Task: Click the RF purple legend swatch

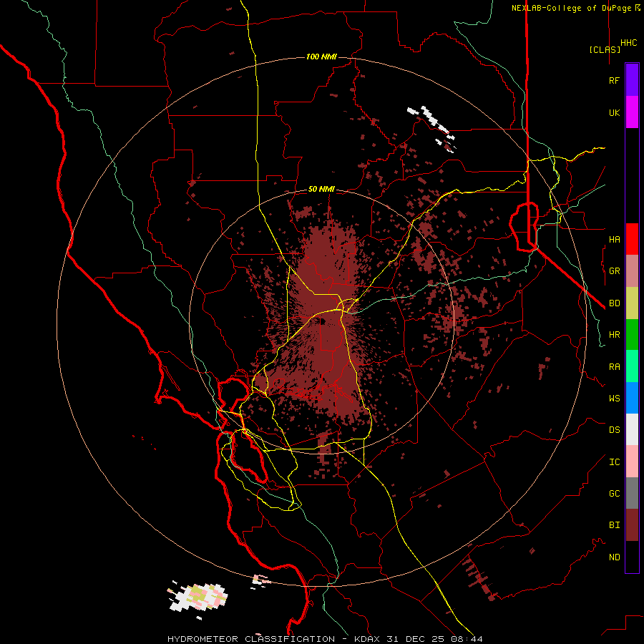Action: 632,80
